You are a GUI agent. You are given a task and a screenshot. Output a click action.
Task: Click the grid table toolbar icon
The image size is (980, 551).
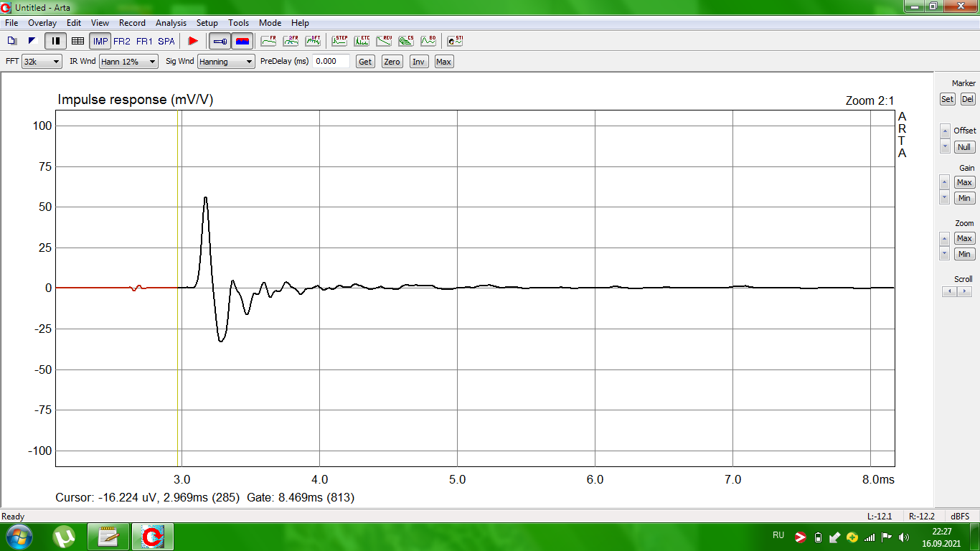(x=77, y=41)
